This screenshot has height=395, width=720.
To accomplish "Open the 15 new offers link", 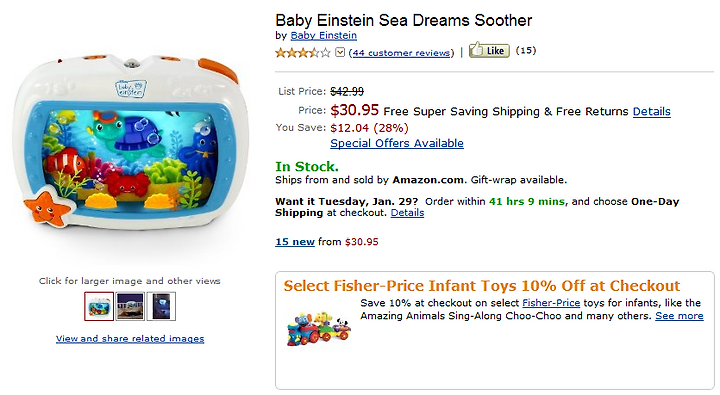I will 295,242.
